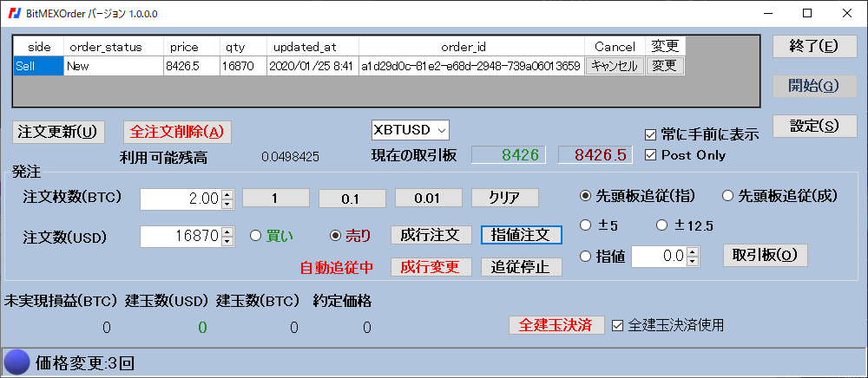The height and width of the screenshot is (378, 868).
Task: Click the 全建玉決済 close all positions button
Action: click(x=557, y=324)
